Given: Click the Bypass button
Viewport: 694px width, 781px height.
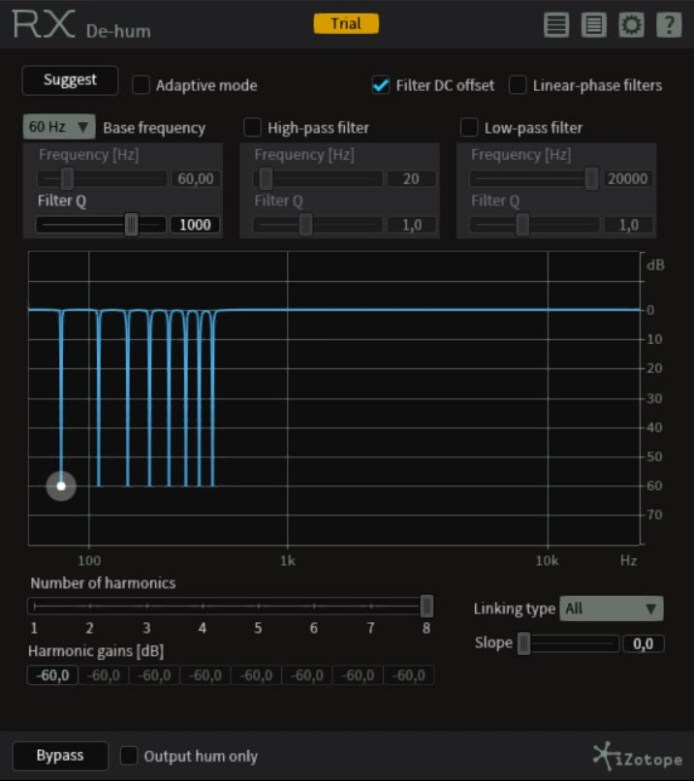Looking at the screenshot, I should [60, 755].
